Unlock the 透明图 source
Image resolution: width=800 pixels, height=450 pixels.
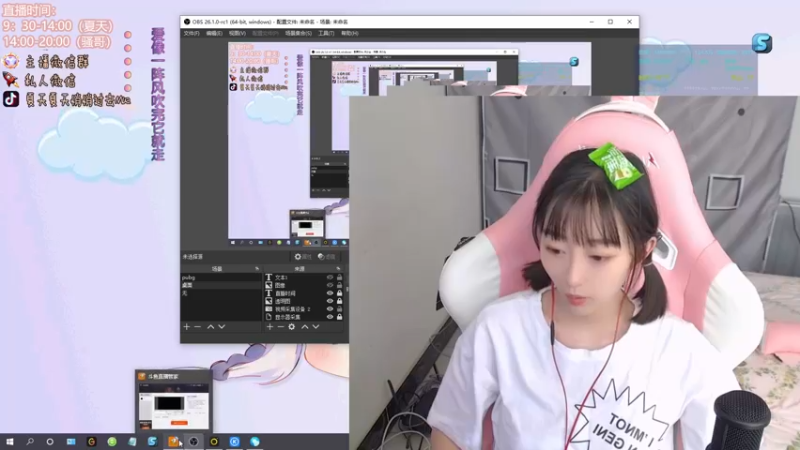(x=339, y=301)
